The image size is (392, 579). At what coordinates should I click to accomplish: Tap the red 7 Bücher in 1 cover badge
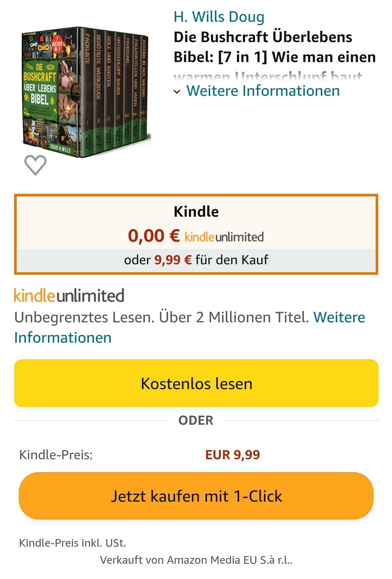(x=57, y=46)
